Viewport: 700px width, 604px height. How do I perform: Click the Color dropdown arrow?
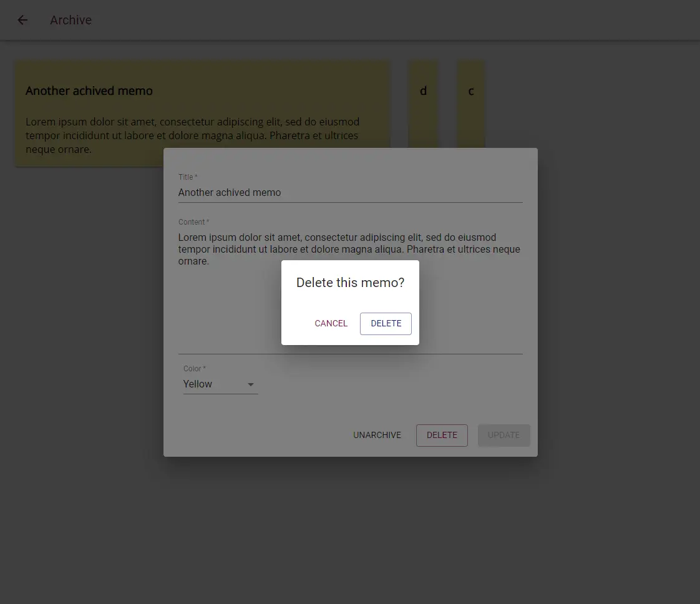pos(251,384)
